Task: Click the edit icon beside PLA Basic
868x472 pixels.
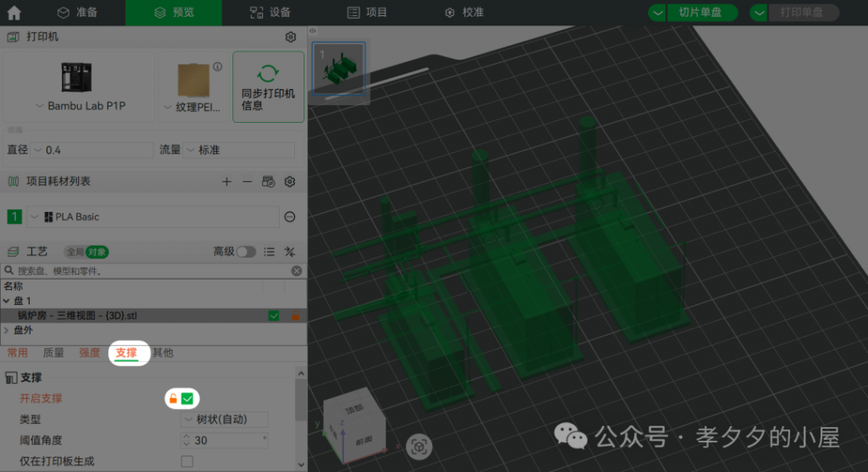Action: point(290,217)
